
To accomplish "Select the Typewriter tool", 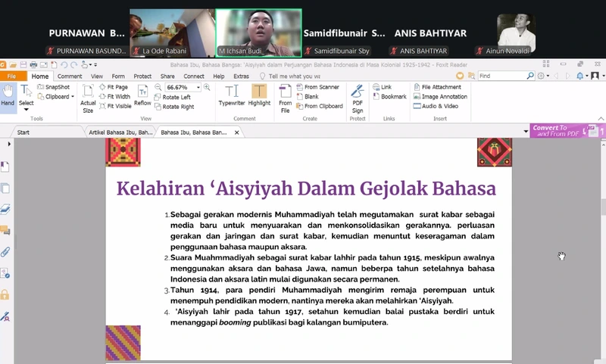I will pos(232,95).
